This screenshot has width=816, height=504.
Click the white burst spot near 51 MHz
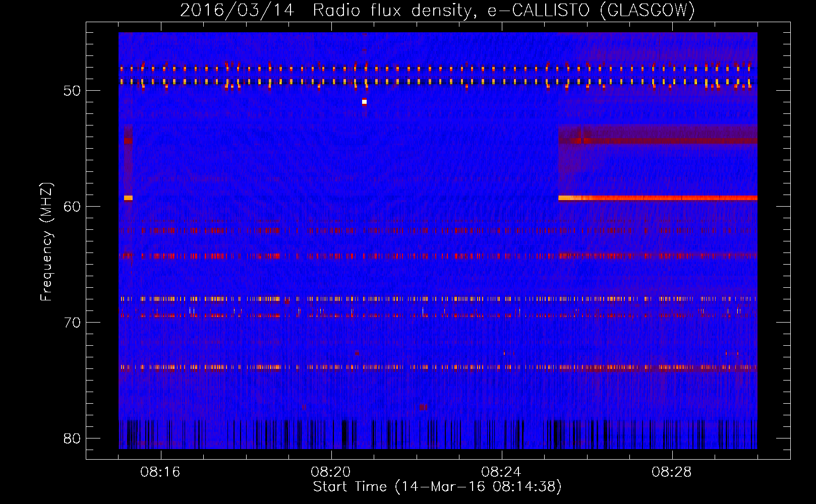(364, 102)
